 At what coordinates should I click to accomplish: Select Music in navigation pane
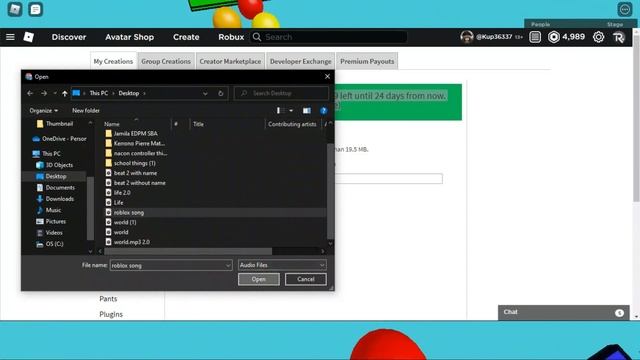[x=53, y=210]
